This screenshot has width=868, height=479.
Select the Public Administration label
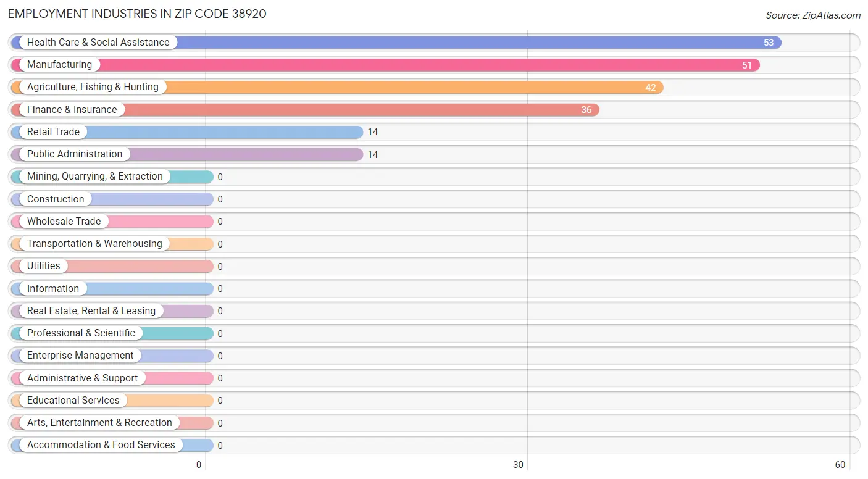point(75,154)
